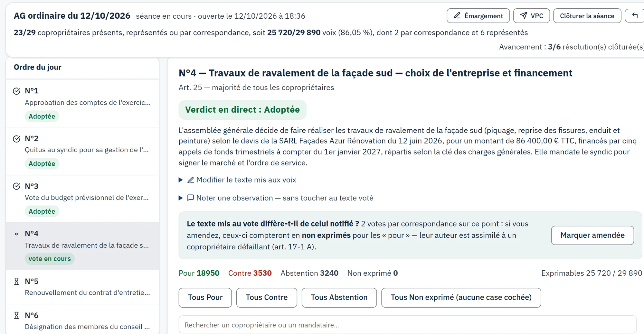Click the 'Abstention 3240' tally
The image size is (644, 334).
[x=309, y=273]
